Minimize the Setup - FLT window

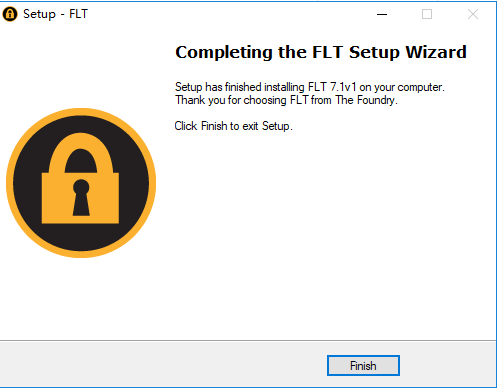click(382, 14)
